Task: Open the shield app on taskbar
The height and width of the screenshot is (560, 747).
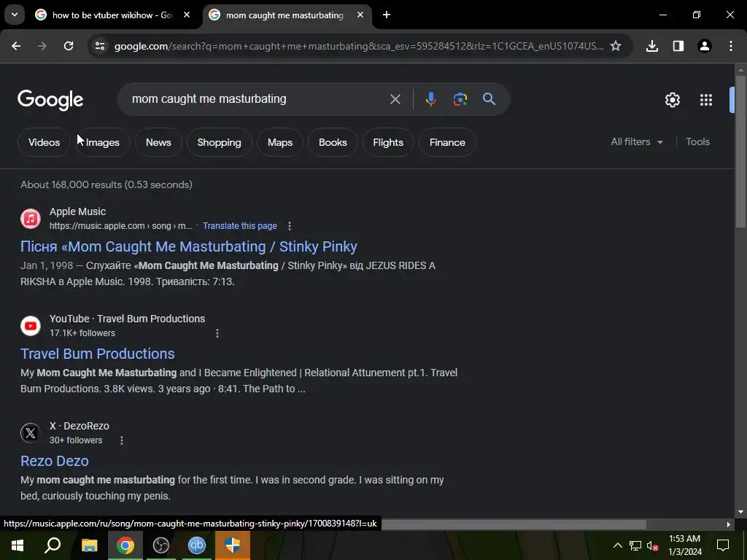Action: point(233,545)
